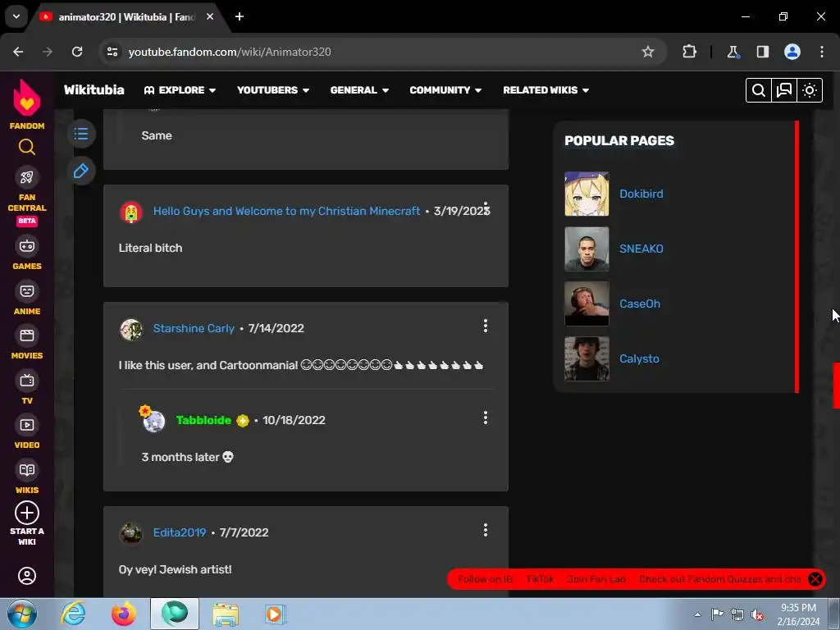Open options menu on Tabbloide reply
The width and height of the screenshot is (840, 630).
(x=486, y=418)
